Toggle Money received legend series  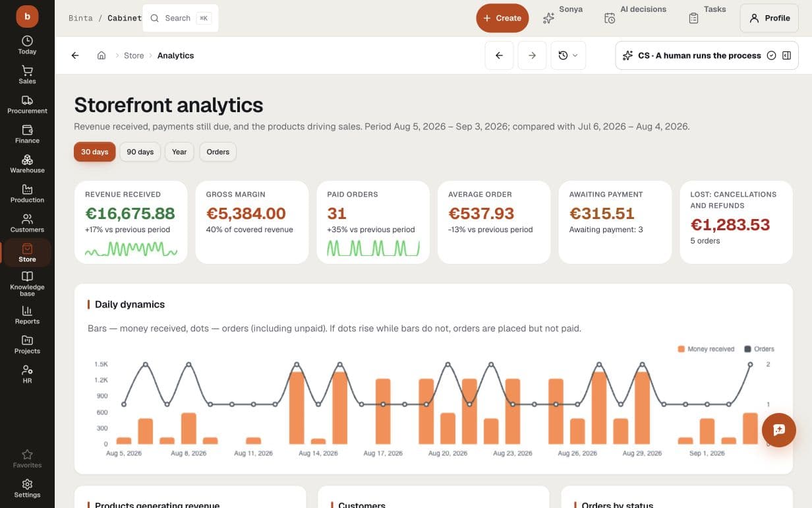[705, 349]
